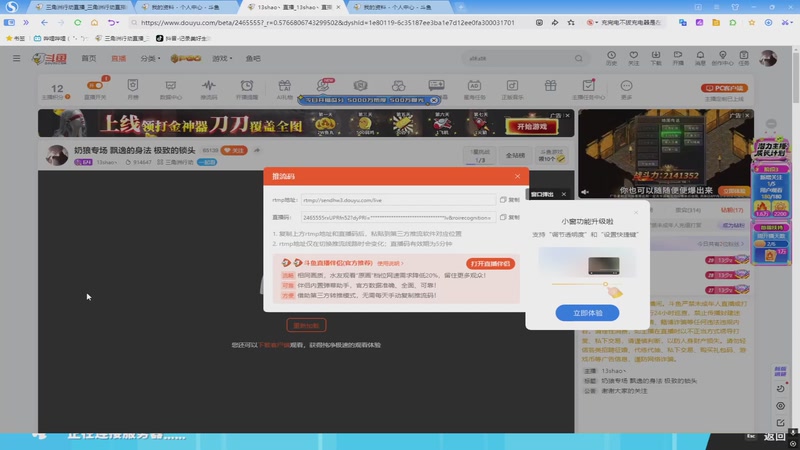Viewport: 800px width, 450px height.
Task: Open the 使用说明 usage instructions link
Action: [x=390, y=263]
